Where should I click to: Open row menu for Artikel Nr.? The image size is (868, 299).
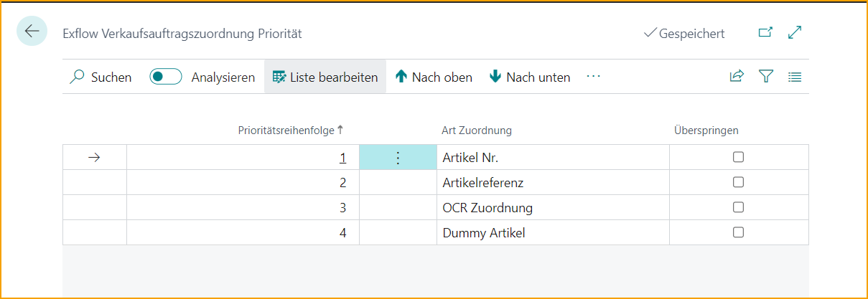click(398, 158)
